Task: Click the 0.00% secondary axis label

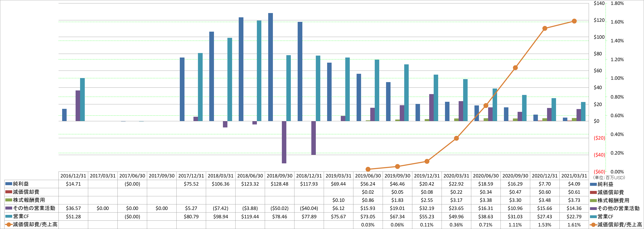Action: pyautogui.click(x=617, y=172)
